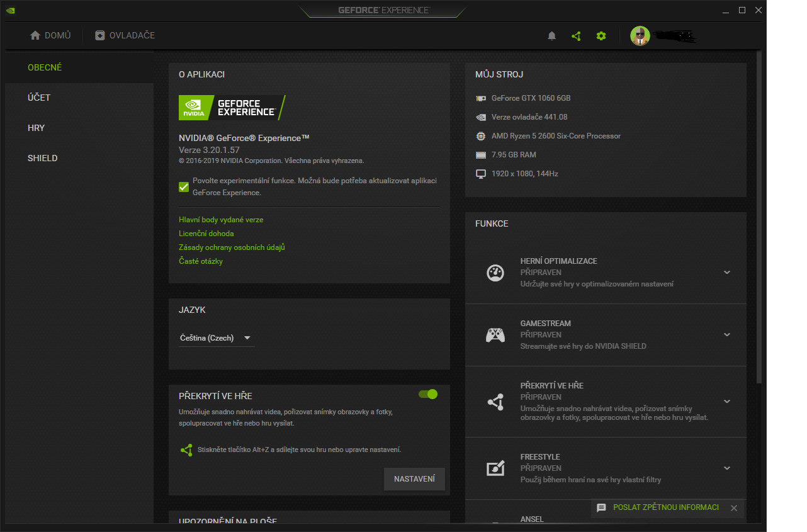Maximize the GeForce Experience window
The height and width of the screenshot is (532, 807).
[x=742, y=10]
